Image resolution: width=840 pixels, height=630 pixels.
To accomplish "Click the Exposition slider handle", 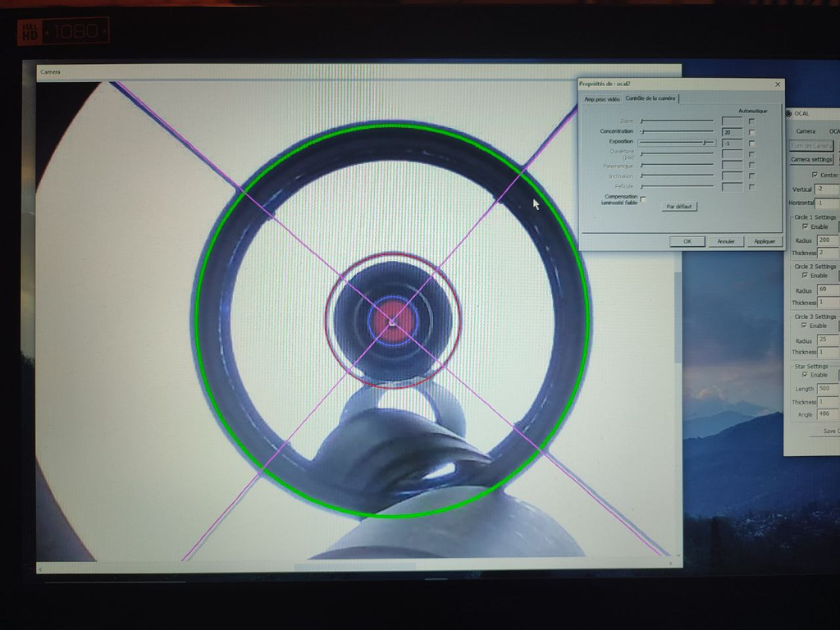I will point(705,143).
